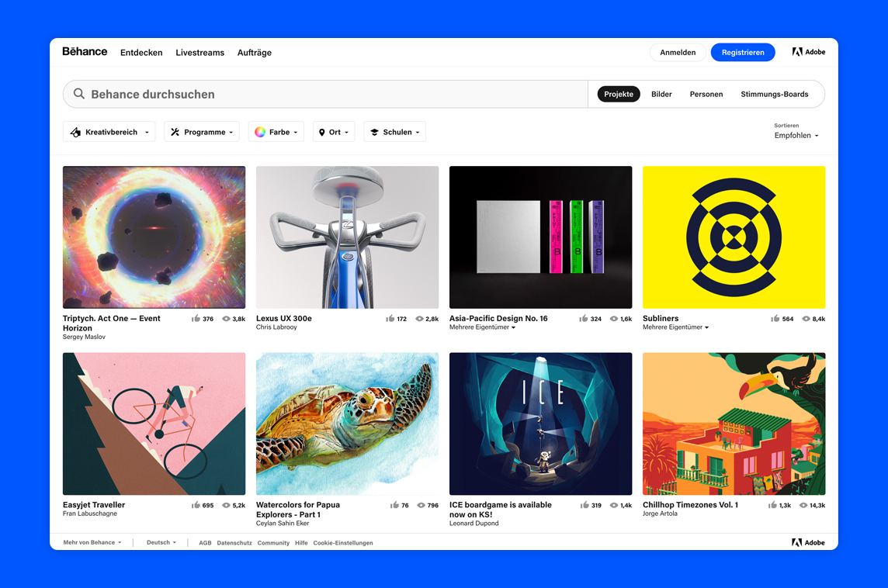The width and height of the screenshot is (888, 588).
Task: Select the Projekte search tab
Action: point(619,94)
